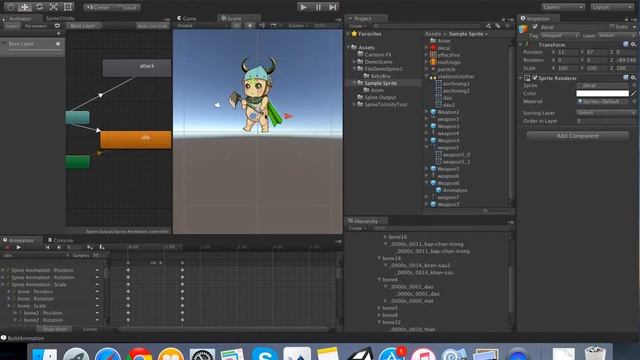The image size is (640, 360).
Task: Open Transform component settings gear
Action: [633, 44]
